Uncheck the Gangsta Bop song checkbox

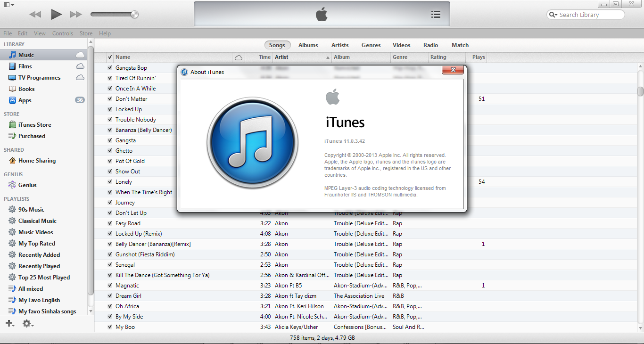coord(110,68)
